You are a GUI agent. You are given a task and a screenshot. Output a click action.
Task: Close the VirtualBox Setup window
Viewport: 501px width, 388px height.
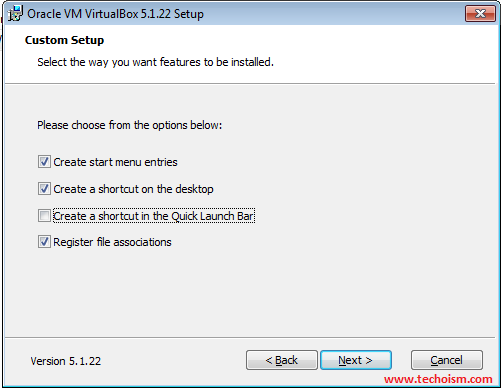(480, 14)
